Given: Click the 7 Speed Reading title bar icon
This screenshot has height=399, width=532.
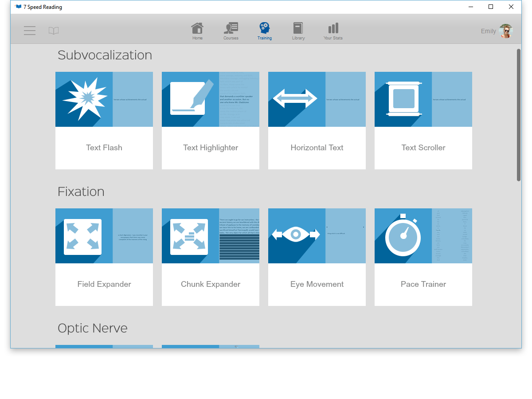Looking at the screenshot, I should click(18, 7).
